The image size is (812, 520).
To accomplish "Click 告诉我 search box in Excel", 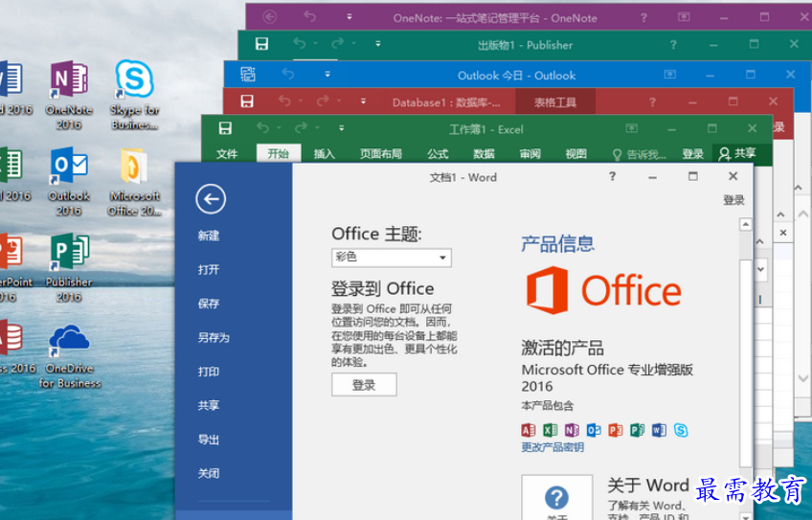I will click(x=640, y=154).
